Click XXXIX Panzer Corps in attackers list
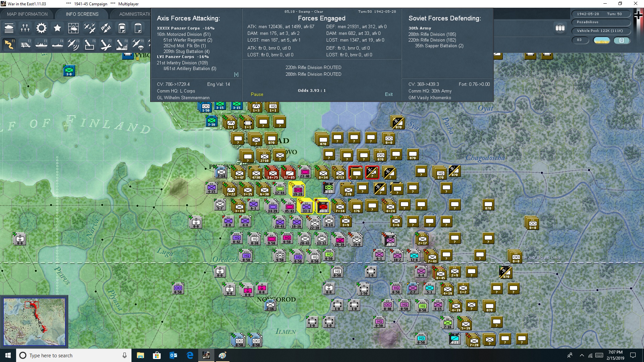Image resolution: width=644 pixels, height=362 pixels. coord(185,28)
